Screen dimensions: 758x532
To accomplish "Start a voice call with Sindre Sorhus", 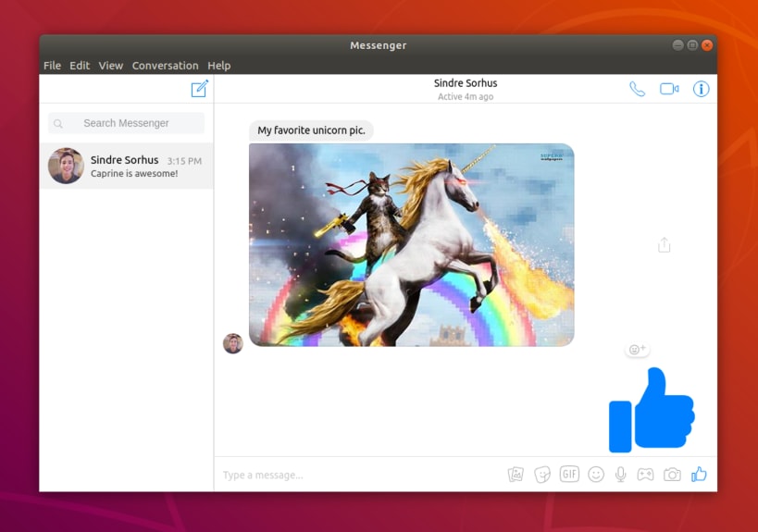I will click(637, 89).
